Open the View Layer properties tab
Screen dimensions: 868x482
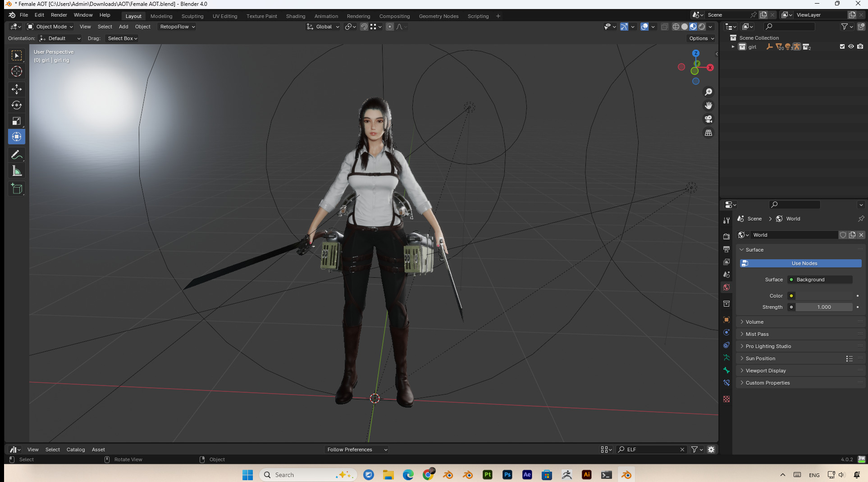[726, 262]
